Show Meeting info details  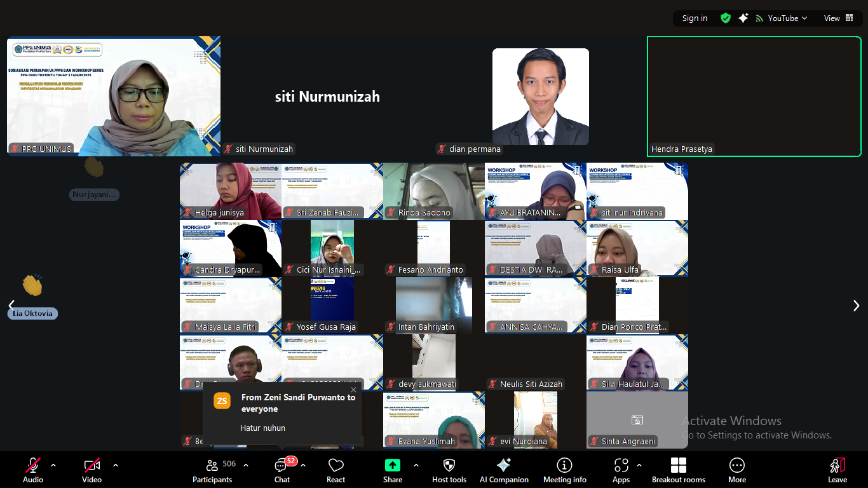click(x=564, y=470)
